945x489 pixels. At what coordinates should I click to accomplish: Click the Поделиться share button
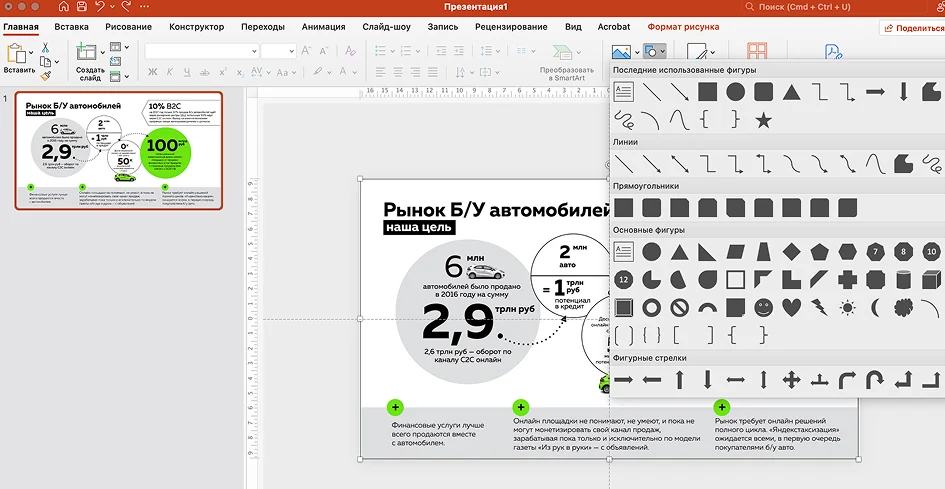tap(912, 28)
